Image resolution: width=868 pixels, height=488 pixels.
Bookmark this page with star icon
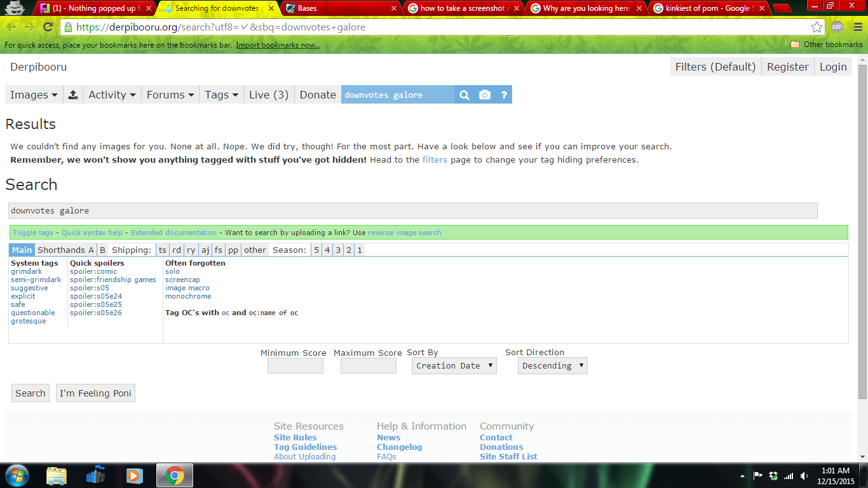coord(817,27)
